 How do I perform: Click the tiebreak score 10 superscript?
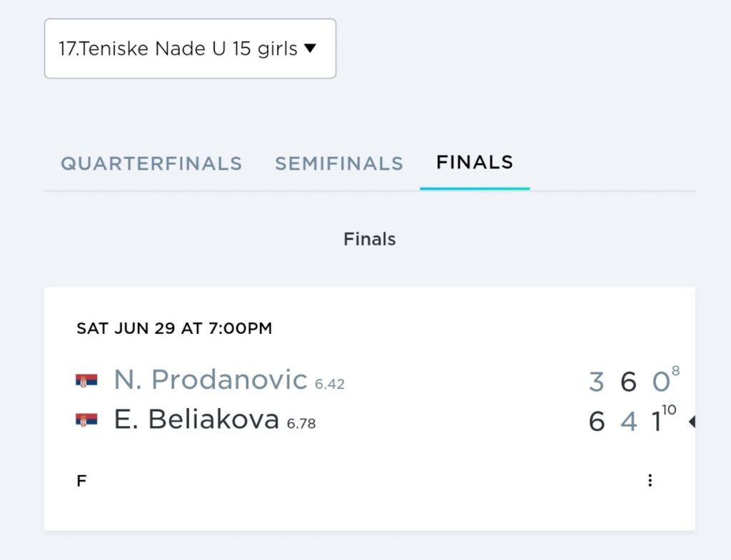669,410
